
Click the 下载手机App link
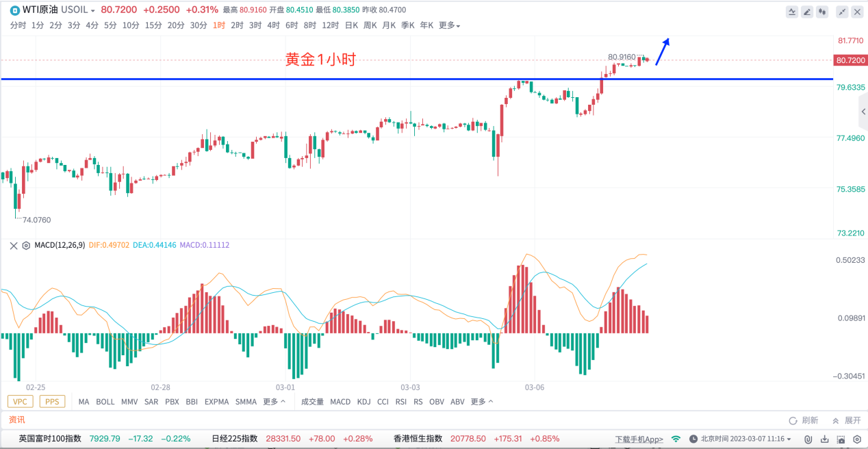click(x=639, y=439)
